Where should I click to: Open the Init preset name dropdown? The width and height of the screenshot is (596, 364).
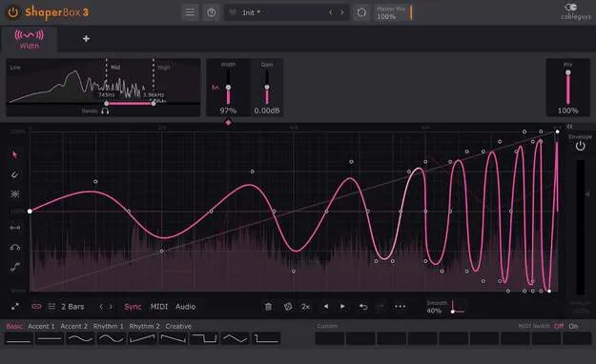click(251, 12)
